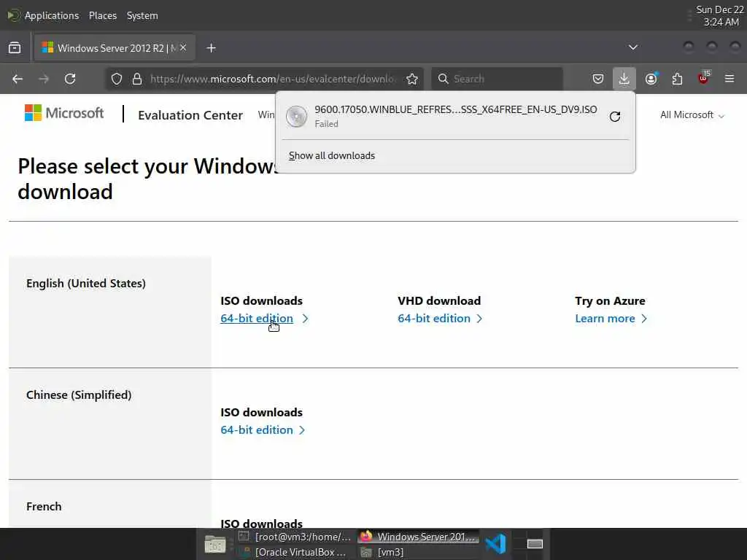Click the workspace switcher in the taskbar
Screen dimensions: 747x560
535,544
